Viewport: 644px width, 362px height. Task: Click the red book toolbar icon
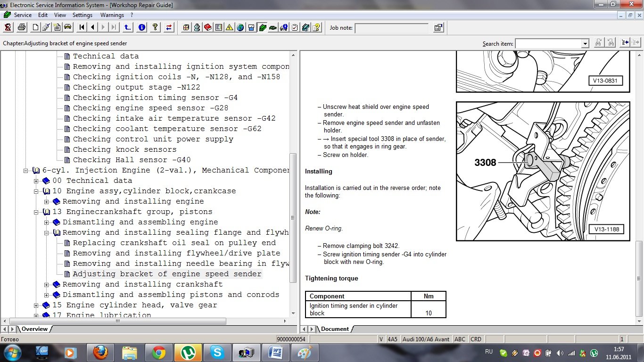point(208,27)
